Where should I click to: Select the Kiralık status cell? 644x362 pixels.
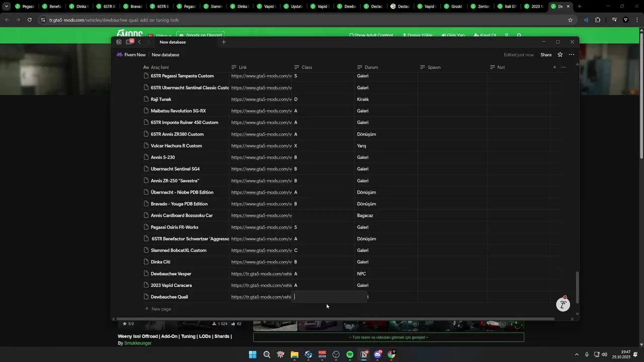[386, 100]
